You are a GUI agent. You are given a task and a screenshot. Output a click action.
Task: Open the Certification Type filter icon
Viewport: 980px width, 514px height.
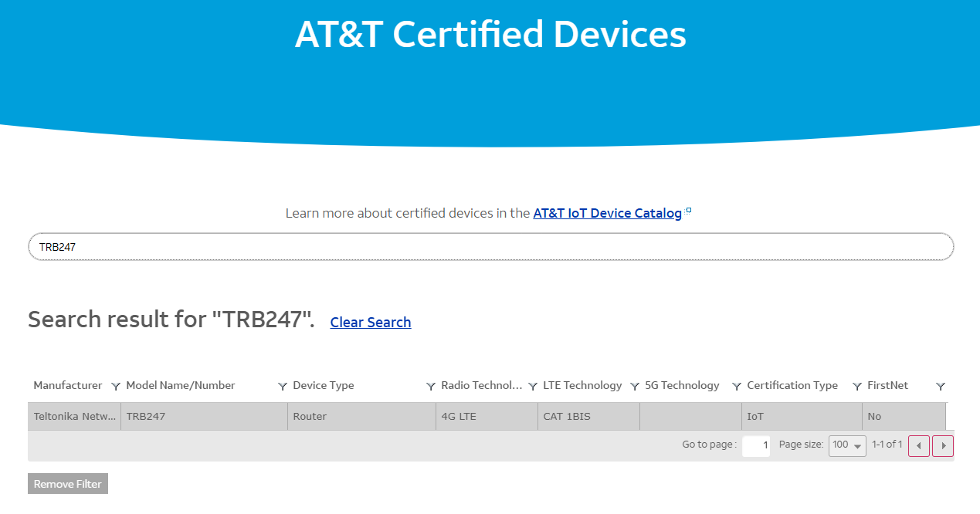857,386
